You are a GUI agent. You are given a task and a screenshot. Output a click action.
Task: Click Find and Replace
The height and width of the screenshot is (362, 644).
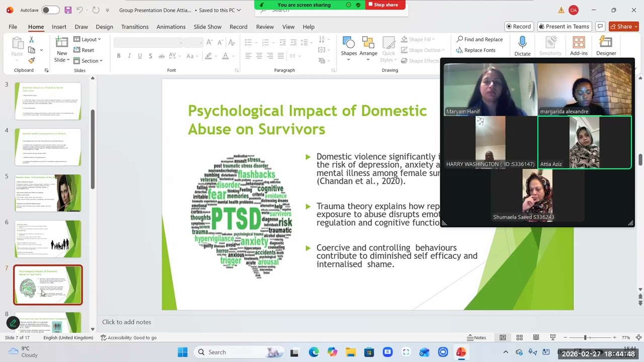pyautogui.click(x=479, y=39)
